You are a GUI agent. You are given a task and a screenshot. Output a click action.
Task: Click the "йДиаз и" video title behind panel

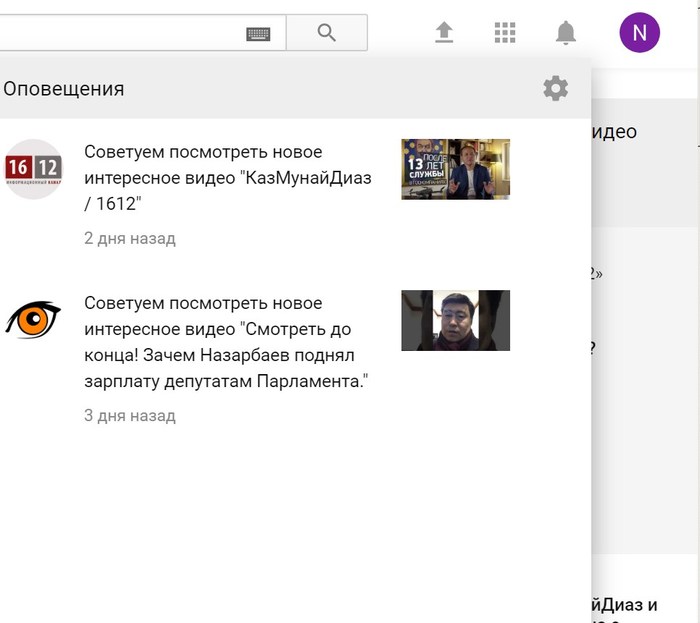624,605
